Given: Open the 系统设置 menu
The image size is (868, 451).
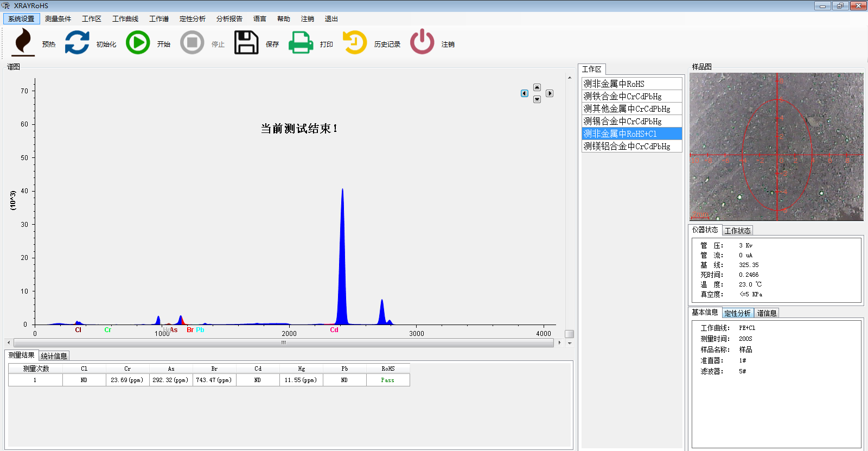Looking at the screenshot, I should pos(21,18).
